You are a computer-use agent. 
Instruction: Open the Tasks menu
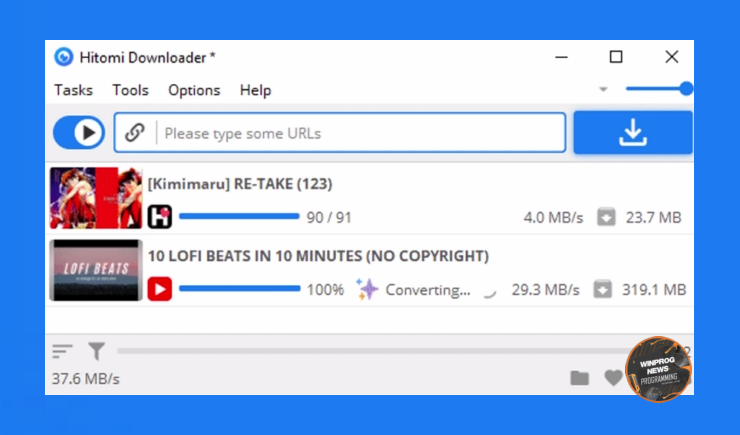[73, 90]
